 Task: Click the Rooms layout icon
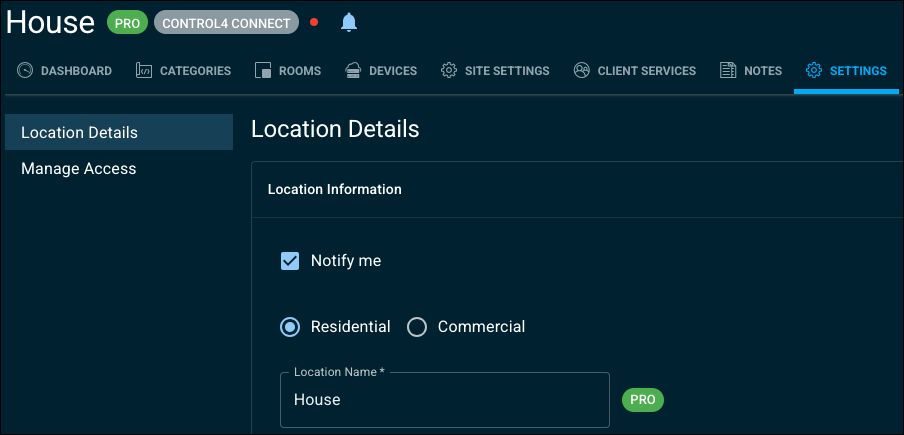263,70
